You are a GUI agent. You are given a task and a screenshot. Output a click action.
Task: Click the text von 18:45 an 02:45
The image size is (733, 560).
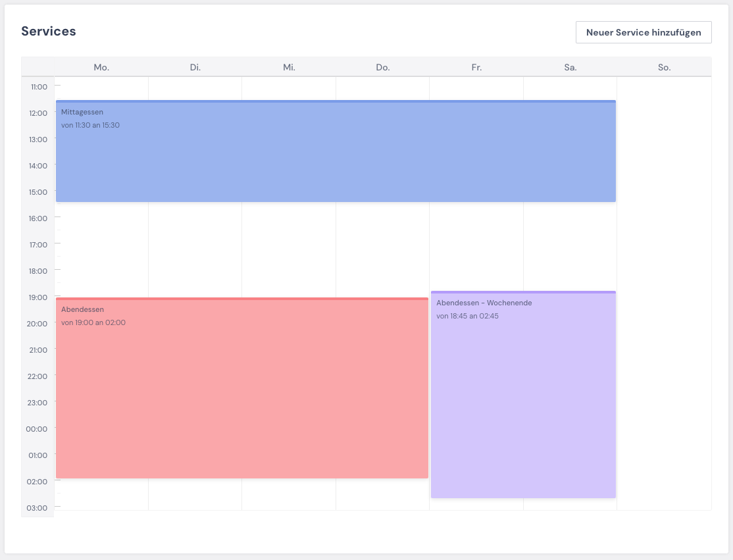tap(467, 316)
